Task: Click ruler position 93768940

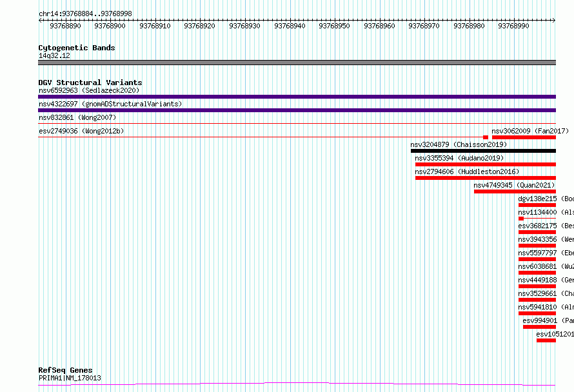Action: coord(290,26)
